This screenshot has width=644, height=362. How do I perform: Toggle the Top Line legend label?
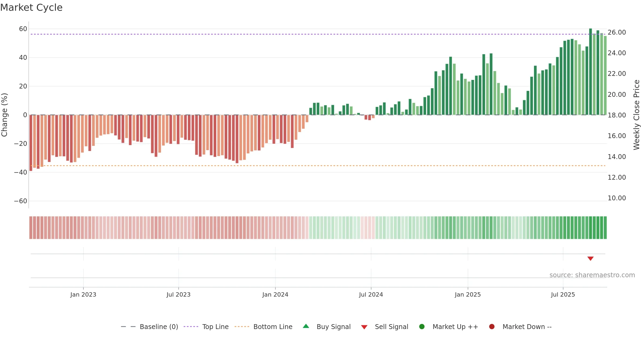215,327
